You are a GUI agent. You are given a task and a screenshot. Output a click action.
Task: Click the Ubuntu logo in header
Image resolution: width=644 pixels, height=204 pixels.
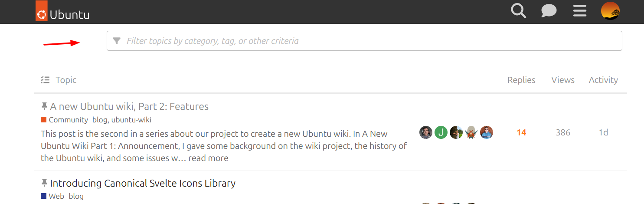[x=62, y=12]
